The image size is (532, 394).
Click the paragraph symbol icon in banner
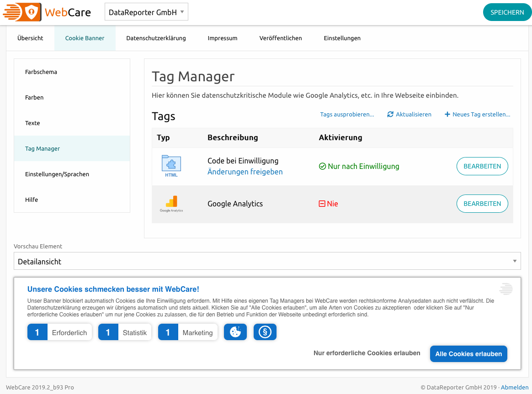click(x=265, y=332)
